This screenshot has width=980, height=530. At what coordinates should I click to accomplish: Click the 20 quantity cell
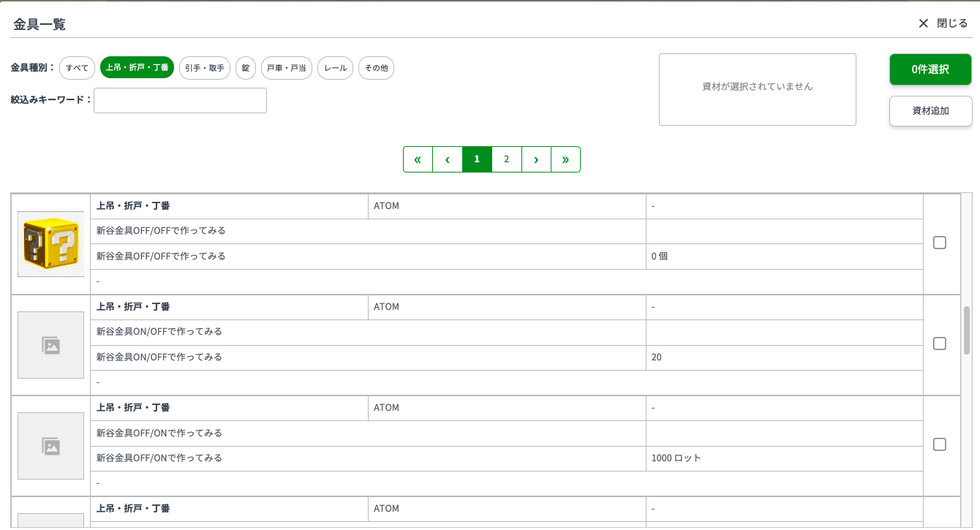(785, 357)
